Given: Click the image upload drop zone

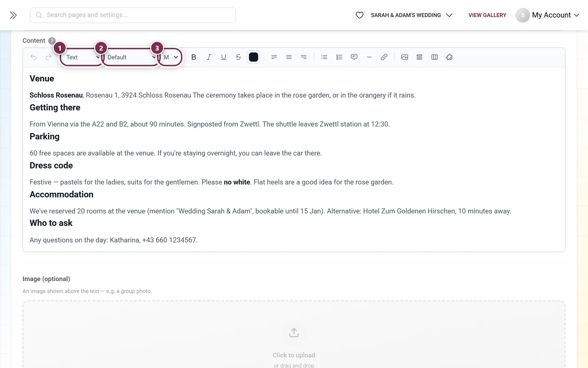Looking at the screenshot, I should [294, 334].
